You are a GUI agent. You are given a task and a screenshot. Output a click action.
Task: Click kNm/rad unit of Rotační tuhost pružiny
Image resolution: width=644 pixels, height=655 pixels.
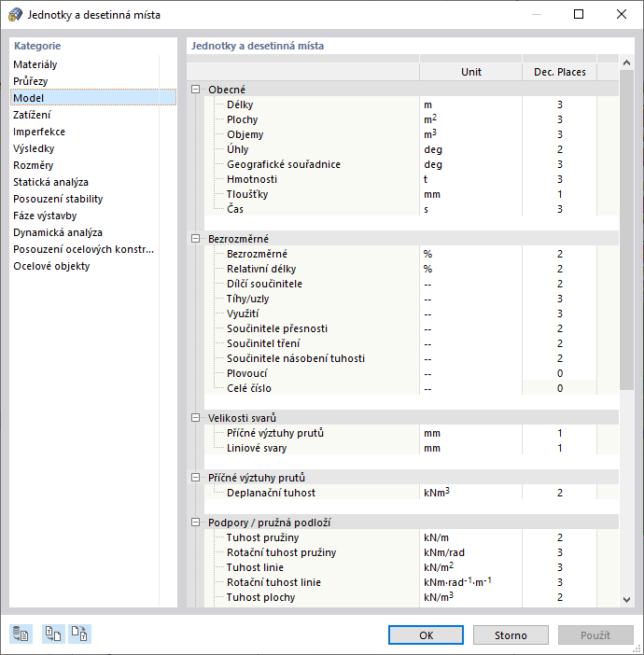[471, 552]
